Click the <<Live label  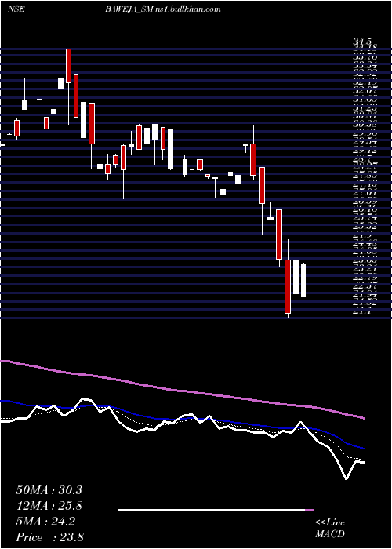point(330,523)
